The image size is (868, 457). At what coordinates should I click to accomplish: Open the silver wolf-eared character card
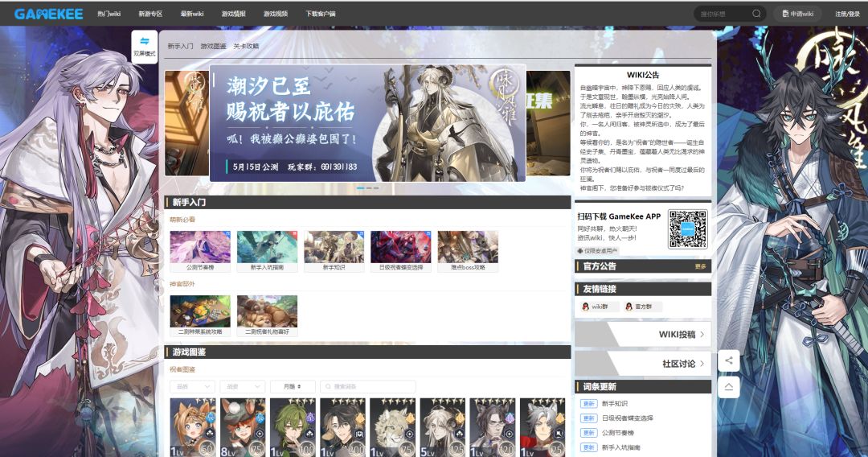(x=542, y=427)
